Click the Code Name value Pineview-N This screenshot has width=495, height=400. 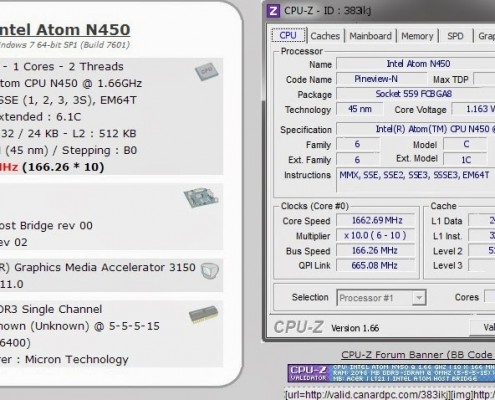[x=381, y=79]
